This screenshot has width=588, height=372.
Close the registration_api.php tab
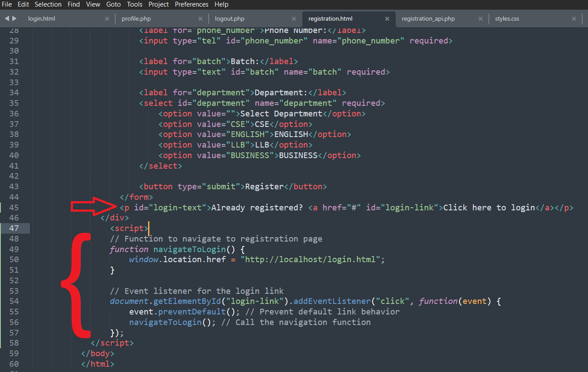coord(480,19)
